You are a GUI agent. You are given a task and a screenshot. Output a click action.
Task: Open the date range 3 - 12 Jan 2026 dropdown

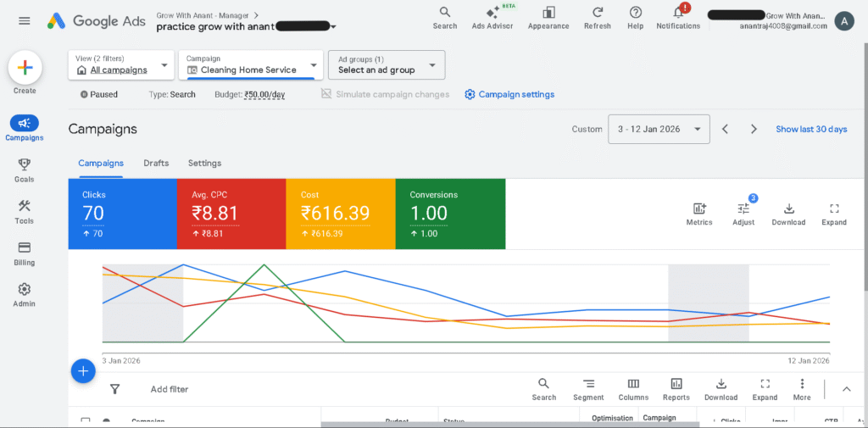click(659, 129)
